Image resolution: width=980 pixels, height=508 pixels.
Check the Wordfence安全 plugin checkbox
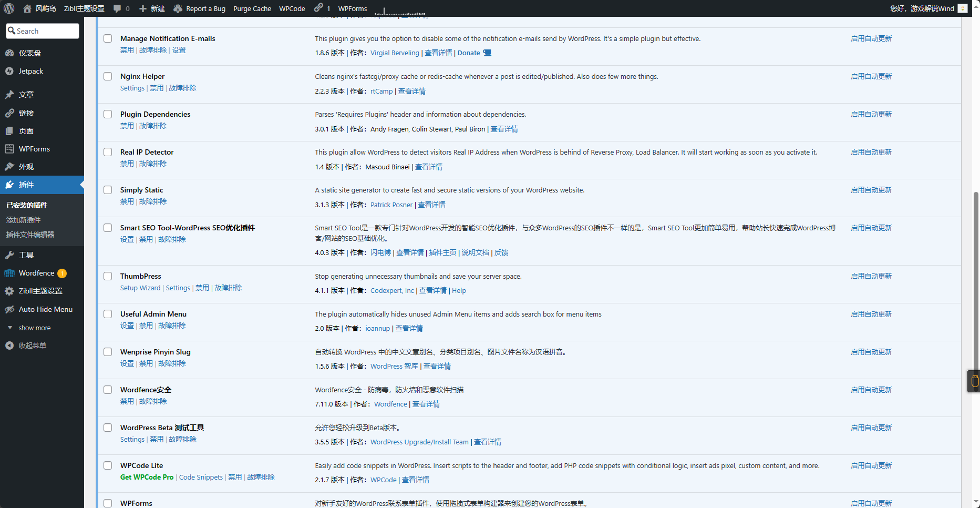(108, 390)
